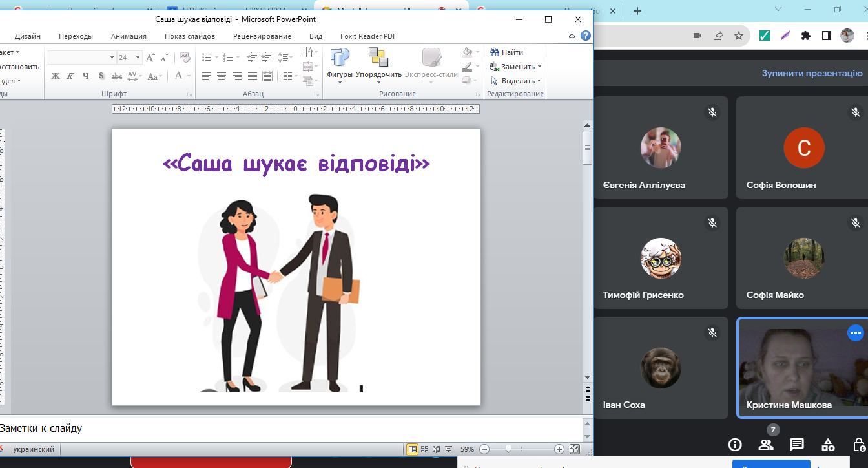
Task: Open the font name combo box
Action: click(x=81, y=58)
